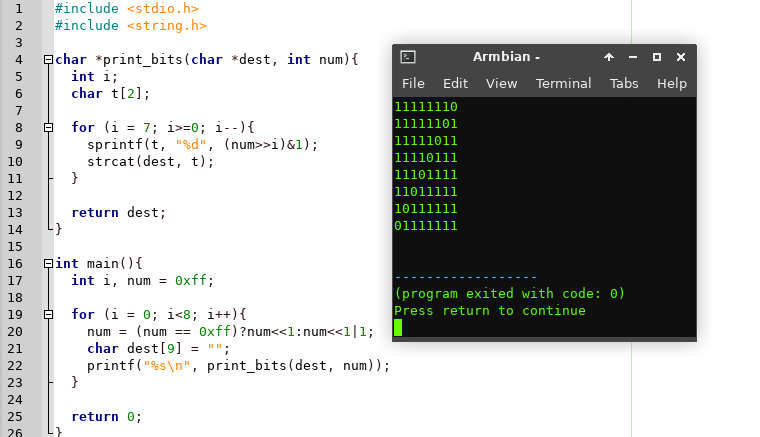Click the 'return dest;' statement
Image resolution: width=760 pixels, height=437 pixels.
point(119,213)
